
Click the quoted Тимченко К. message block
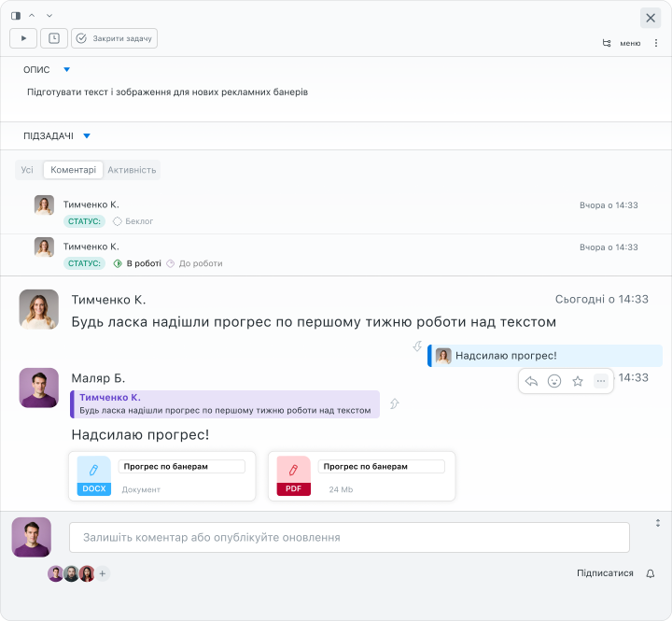[x=225, y=404]
